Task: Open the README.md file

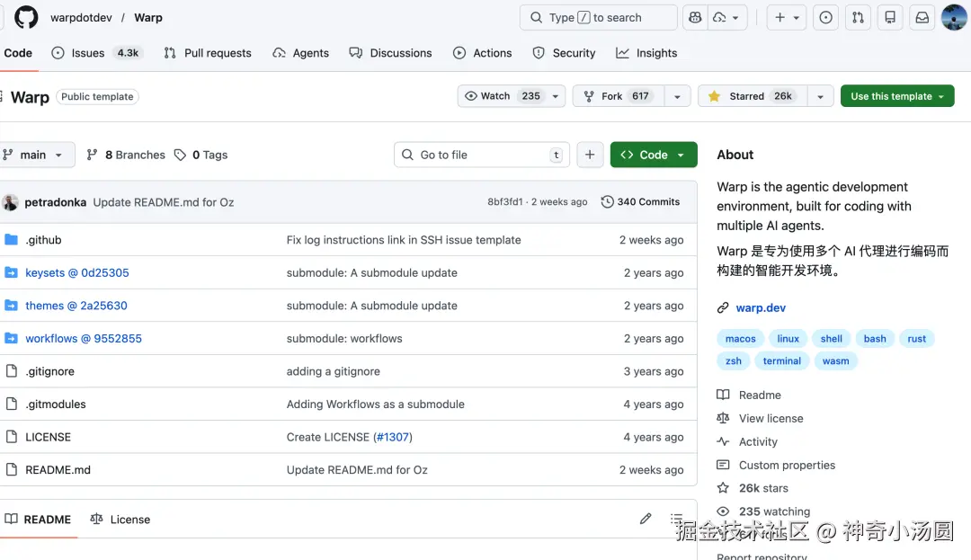Action: coord(58,469)
